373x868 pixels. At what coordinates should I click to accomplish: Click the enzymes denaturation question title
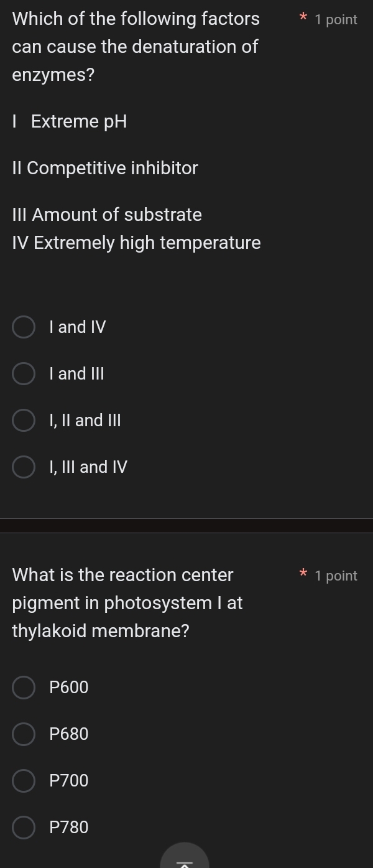pos(134,47)
